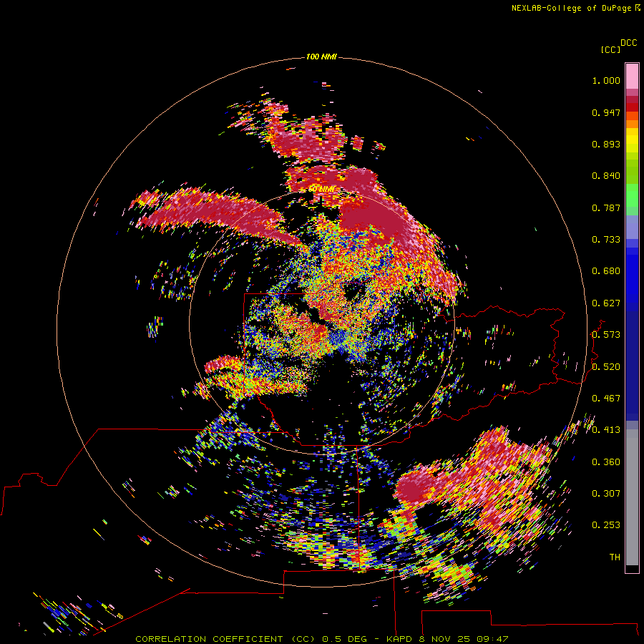This screenshot has height=644, width=644.
Task: Click the 50 NMI range ring label
Action: tap(321, 188)
